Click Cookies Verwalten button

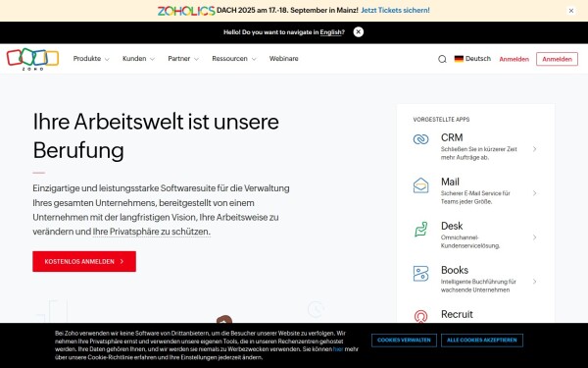click(x=404, y=341)
